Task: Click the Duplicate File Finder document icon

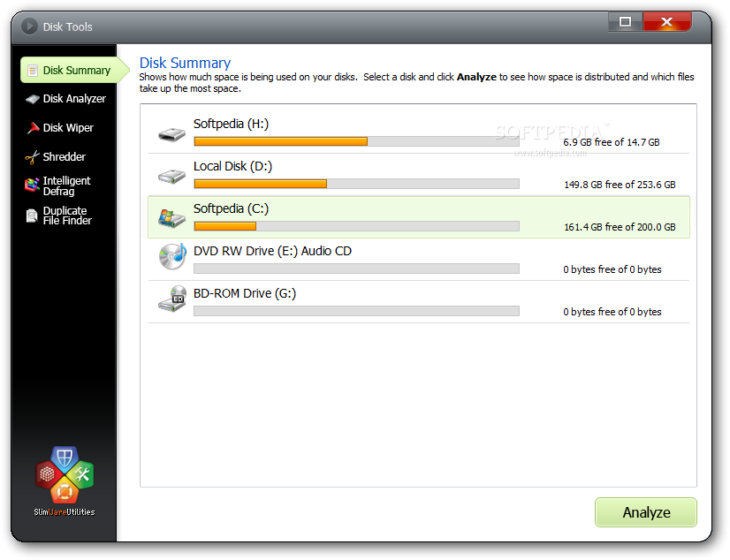Action: tap(32, 216)
